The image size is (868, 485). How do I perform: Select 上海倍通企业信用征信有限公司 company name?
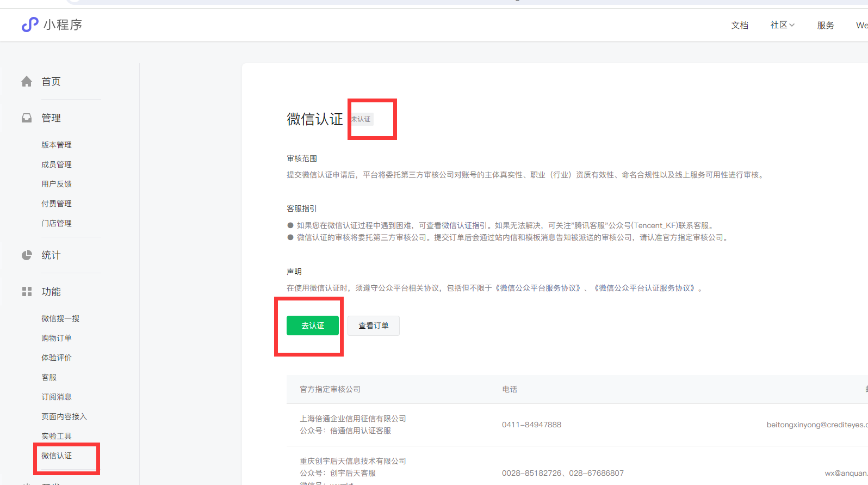(353, 419)
